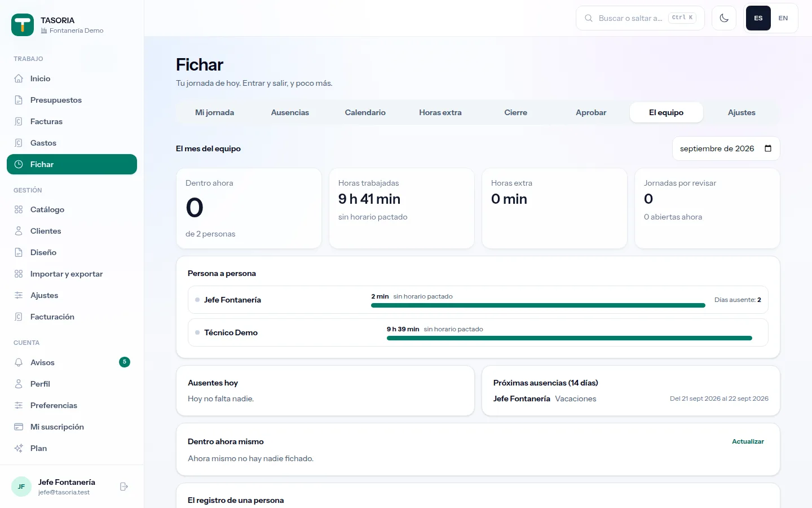Select the Cierre tab
Screen dimensions: 812x508
click(516, 112)
